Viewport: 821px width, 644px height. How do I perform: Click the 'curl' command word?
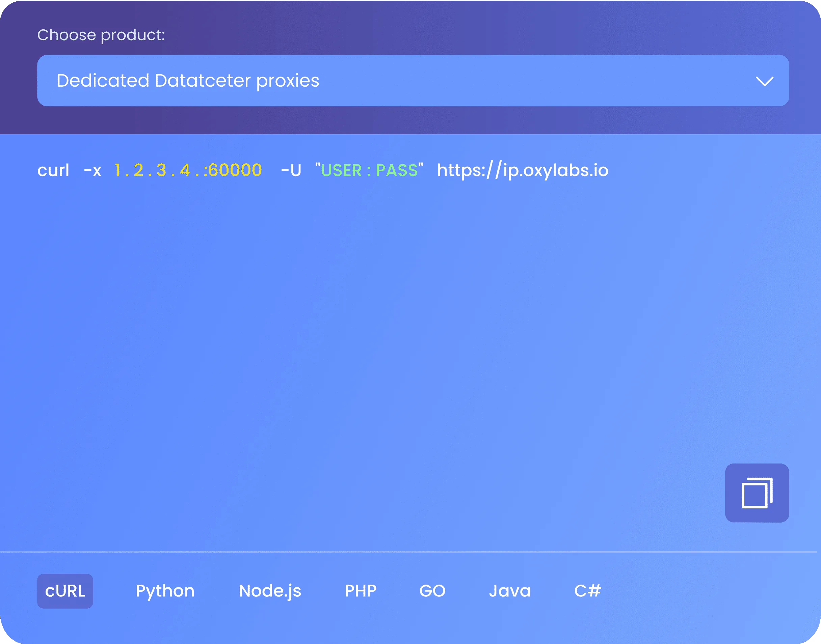(53, 170)
